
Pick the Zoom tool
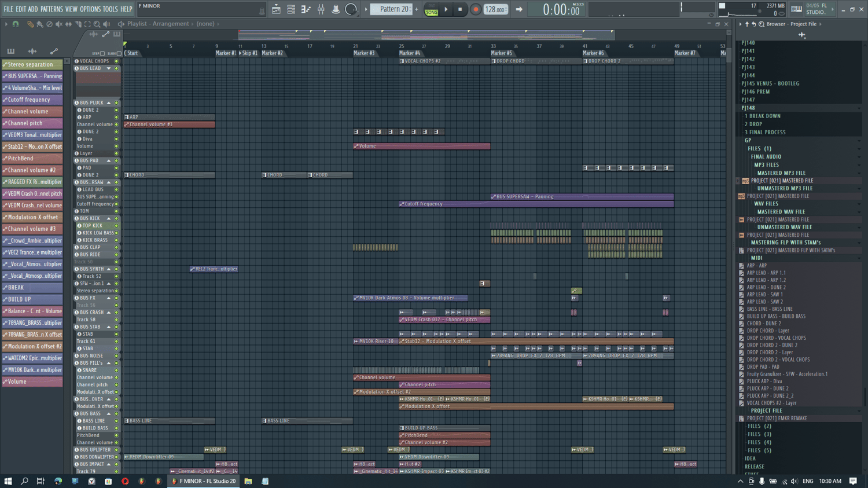coord(97,24)
